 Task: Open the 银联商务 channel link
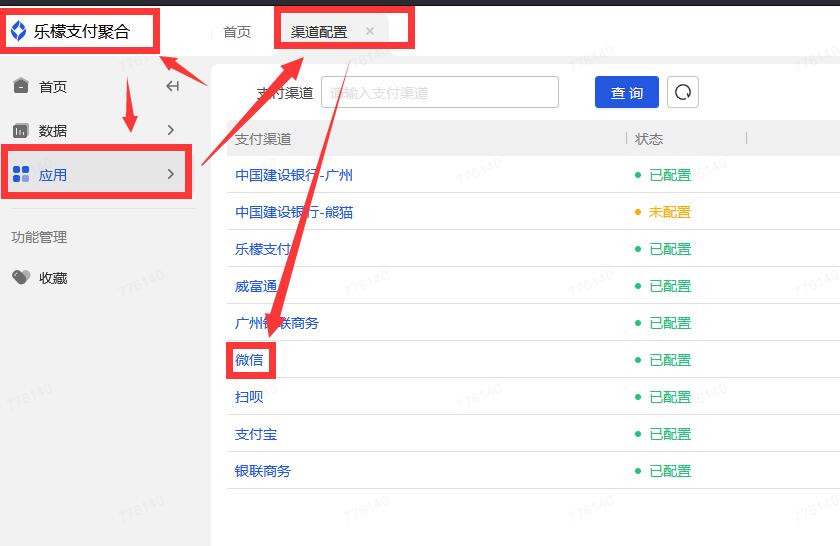pos(262,471)
